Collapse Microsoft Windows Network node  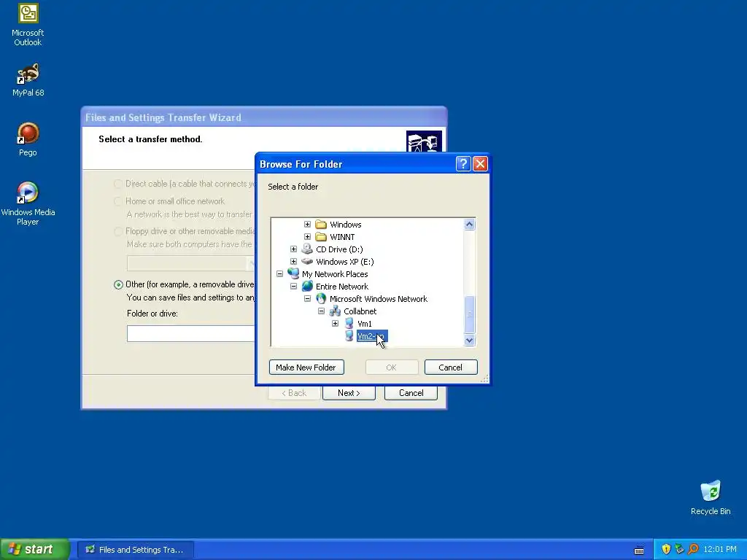307,298
